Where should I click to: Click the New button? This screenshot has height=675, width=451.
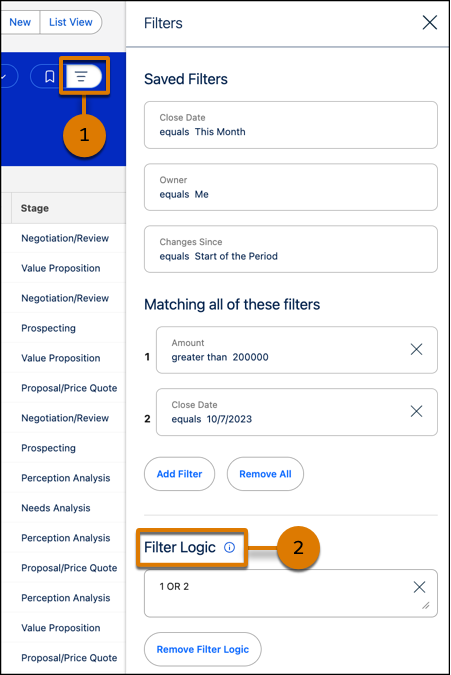(x=20, y=22)
